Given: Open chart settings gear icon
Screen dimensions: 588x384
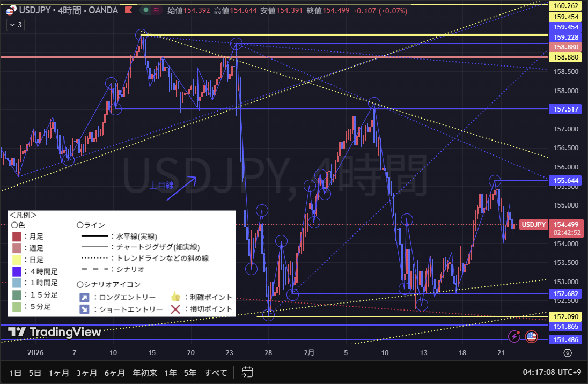Looking at the screenshot, I should point(568,353).
